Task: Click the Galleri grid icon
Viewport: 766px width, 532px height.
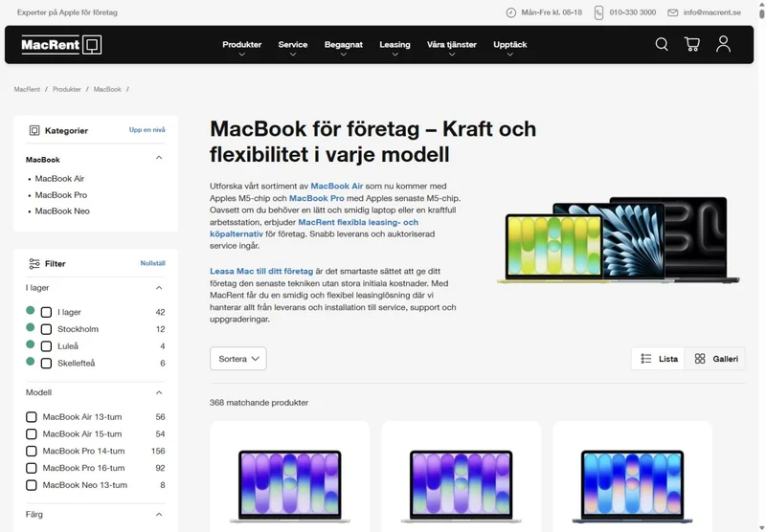Action: tap(700, 359)
